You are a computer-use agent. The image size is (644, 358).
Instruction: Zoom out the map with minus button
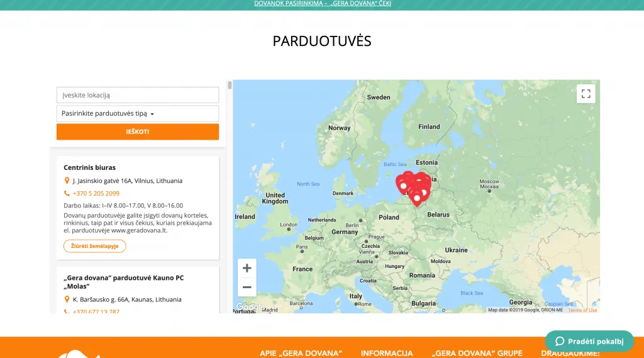[247, 287]
